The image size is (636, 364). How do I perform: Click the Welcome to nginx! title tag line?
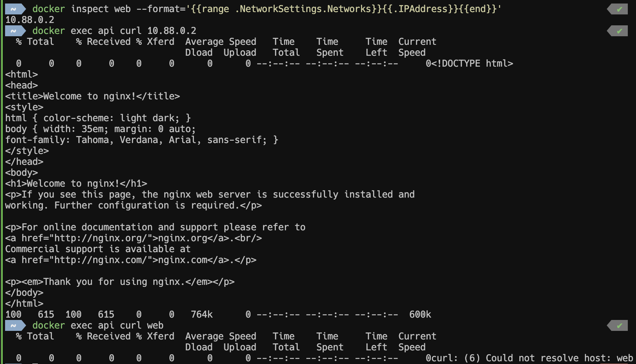[x=92, y=96]
